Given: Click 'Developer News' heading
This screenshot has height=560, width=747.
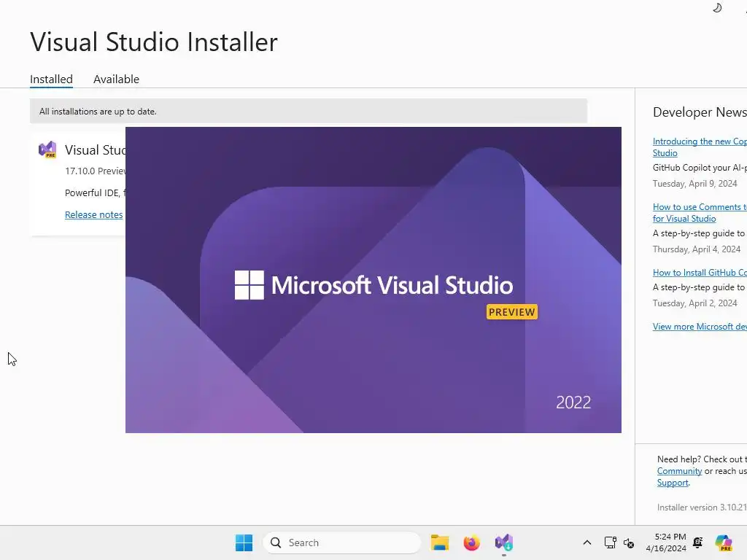Looking at the screenshot, I should [x=700, y=112].
